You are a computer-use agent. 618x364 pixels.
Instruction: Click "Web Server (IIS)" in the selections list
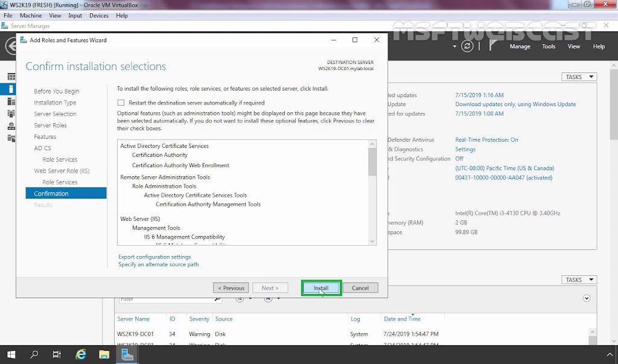(140, 219)
